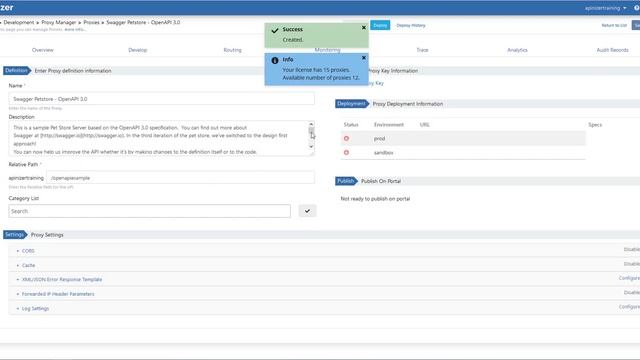Close the Info license notification
This screenshot has width=640, height=360.
364,58
